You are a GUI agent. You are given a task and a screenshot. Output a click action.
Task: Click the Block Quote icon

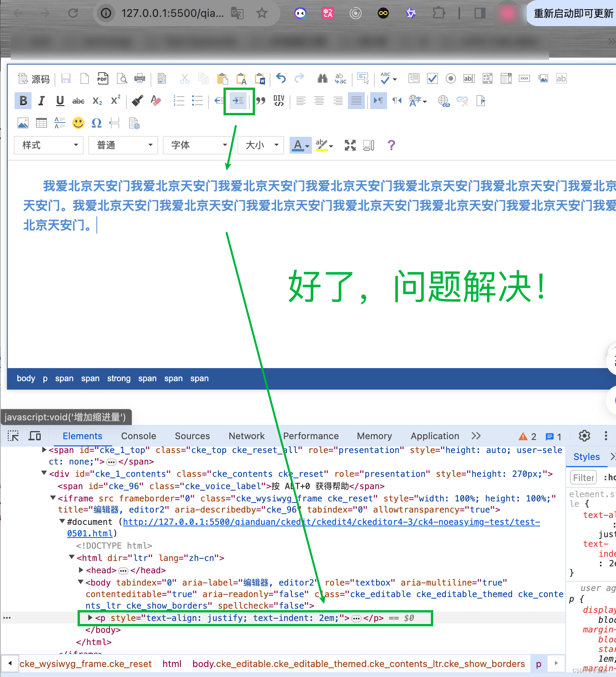click(261, 101)
